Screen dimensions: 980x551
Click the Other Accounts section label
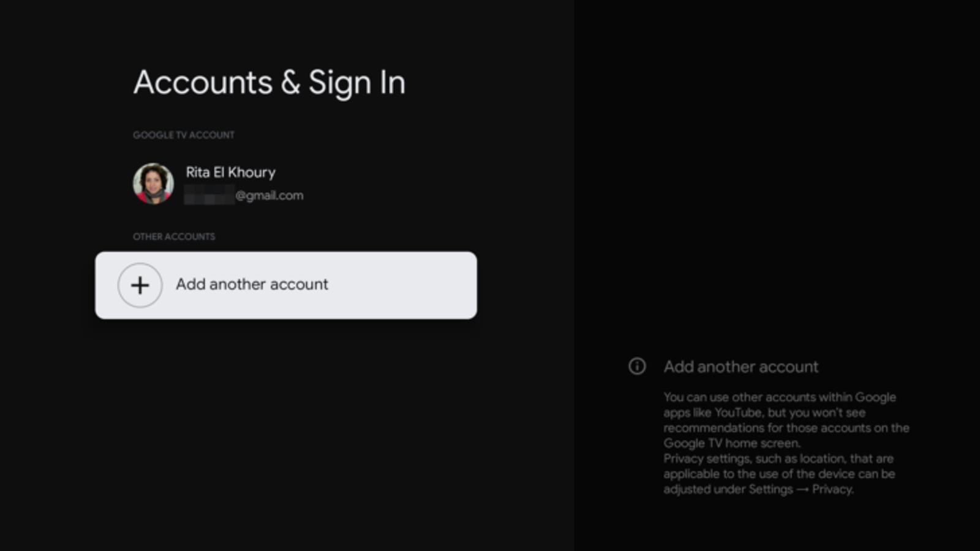[174, 237]
